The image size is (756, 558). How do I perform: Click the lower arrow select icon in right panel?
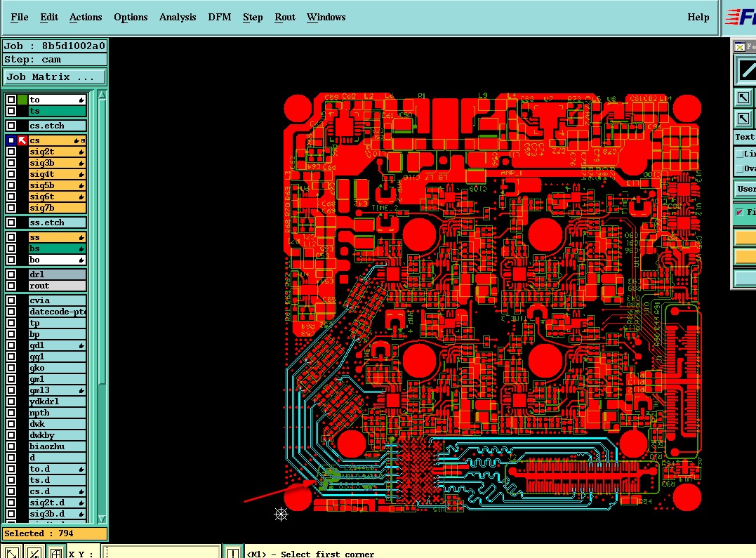pos(743,118)
